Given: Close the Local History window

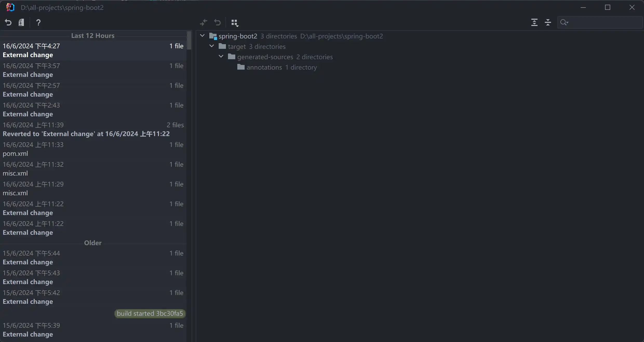Looking at the screenshot, I should (632, 8).
